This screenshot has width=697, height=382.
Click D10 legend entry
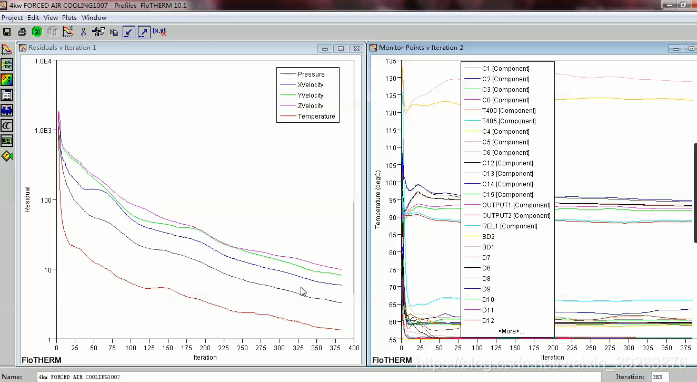point(488,300)
